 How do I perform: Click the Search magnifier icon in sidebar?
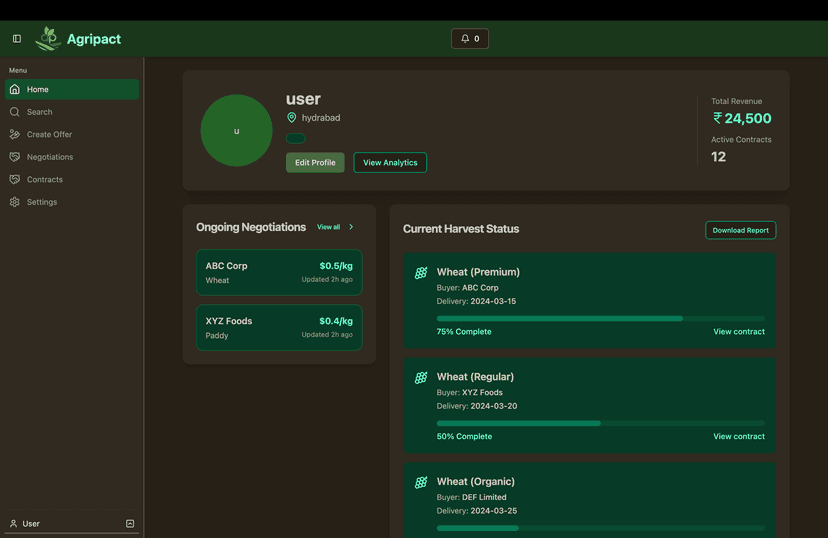coord(15,112)
